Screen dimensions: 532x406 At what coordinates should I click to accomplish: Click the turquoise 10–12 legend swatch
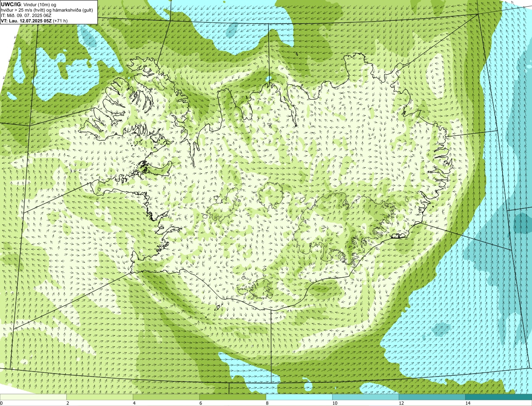pos(366,397)
